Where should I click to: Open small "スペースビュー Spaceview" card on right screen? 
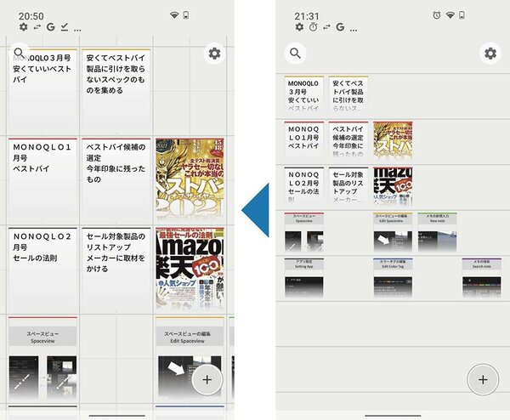coord(303,232)
